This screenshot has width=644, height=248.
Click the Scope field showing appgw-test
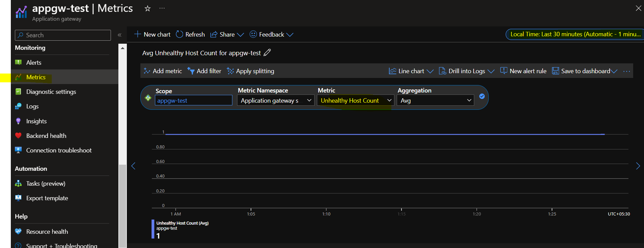pyautogui.click(x=193, y=100)
